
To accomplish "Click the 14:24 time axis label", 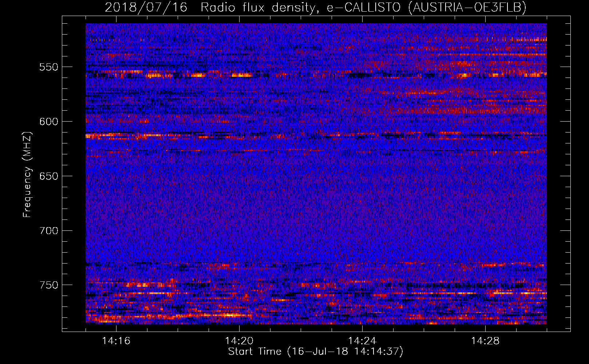I will (x=362, y=341).
